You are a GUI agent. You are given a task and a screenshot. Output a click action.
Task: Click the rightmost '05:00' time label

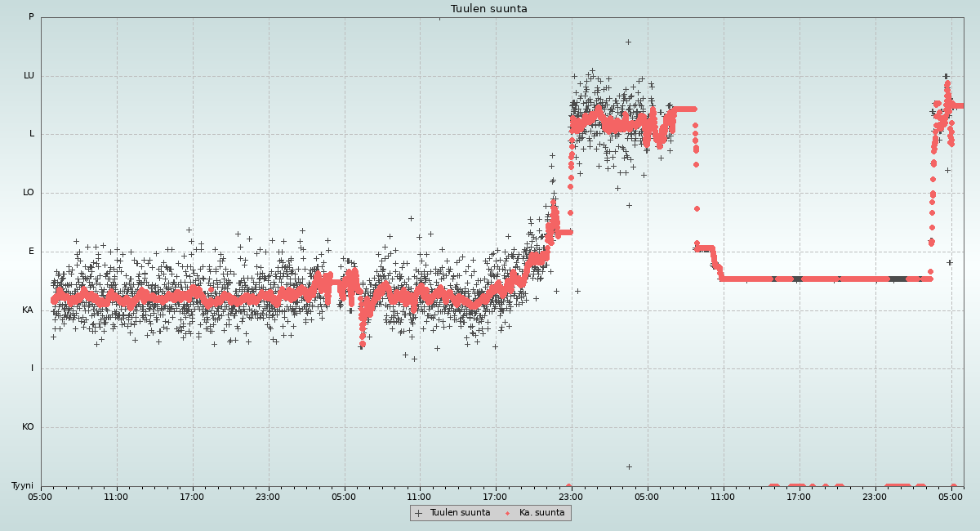click(x=951, y=496)
